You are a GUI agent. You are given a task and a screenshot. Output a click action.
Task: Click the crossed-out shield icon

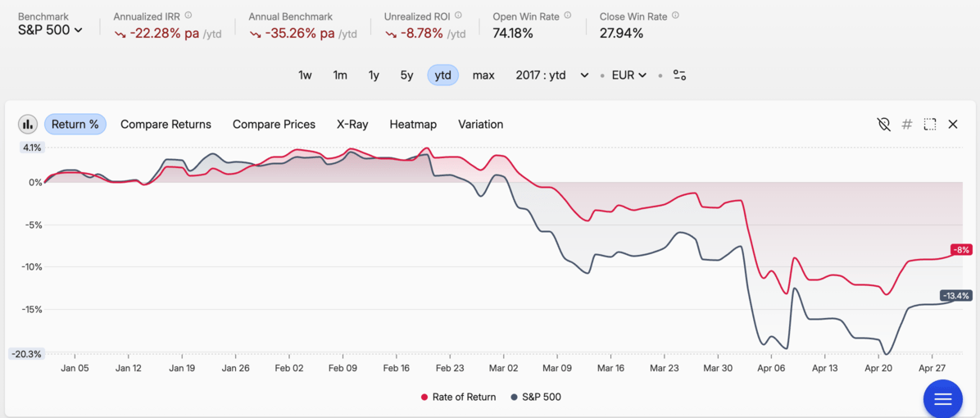[883, 125]
